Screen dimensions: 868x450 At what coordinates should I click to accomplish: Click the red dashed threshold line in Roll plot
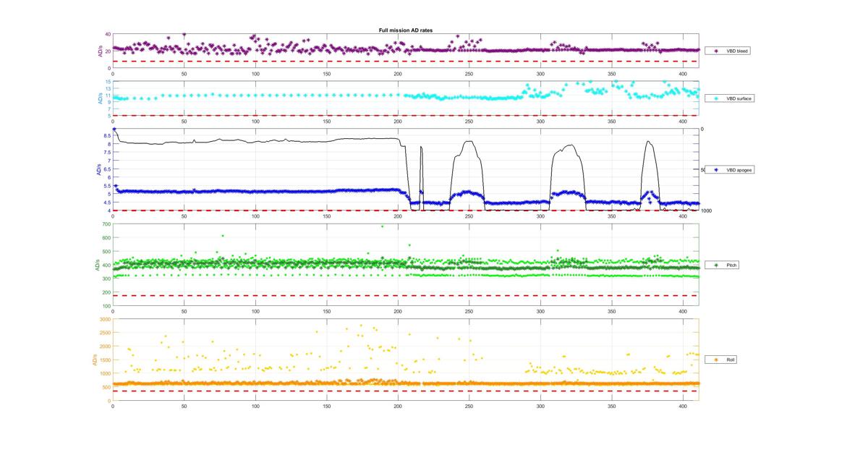point(405,391)
